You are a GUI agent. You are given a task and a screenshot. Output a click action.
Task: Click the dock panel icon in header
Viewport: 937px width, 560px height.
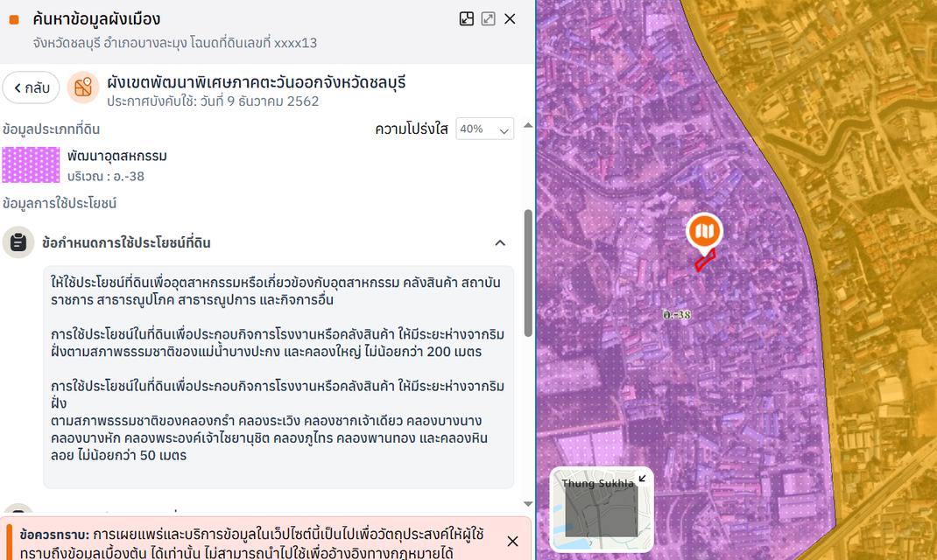click(x=467, y=19)
